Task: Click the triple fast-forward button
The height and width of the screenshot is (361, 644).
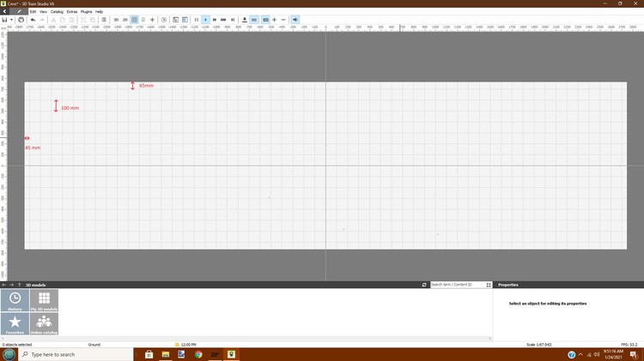Action: 223,20
